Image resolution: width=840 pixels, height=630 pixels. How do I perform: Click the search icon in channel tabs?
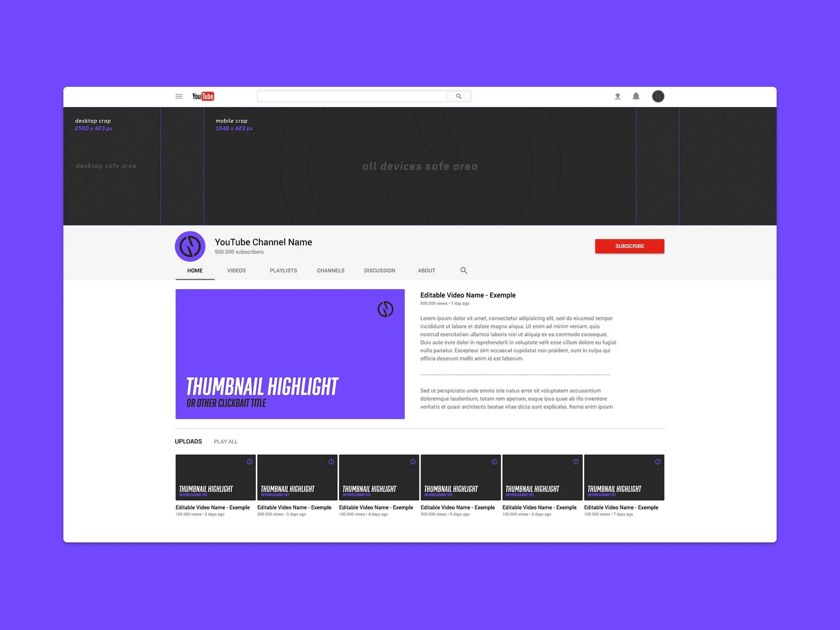tap(463, 270)
